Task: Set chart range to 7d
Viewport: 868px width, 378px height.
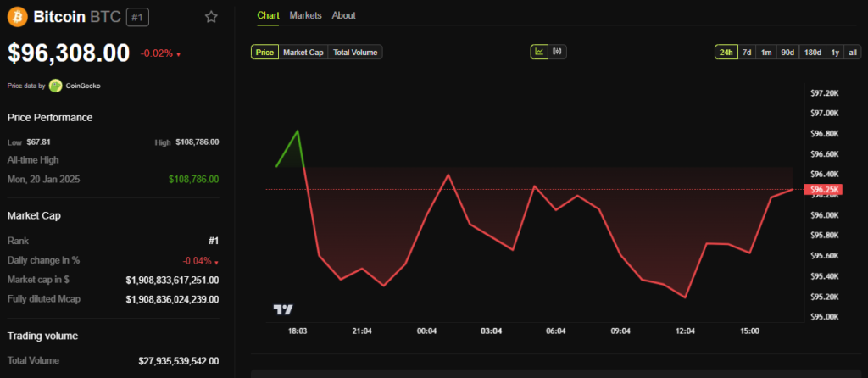Action: pyautogui.click(x=747, y=52)
